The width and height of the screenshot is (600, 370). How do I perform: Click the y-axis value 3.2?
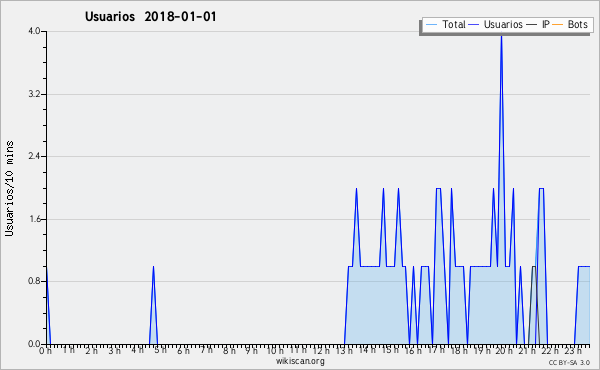tap(34, 94)
